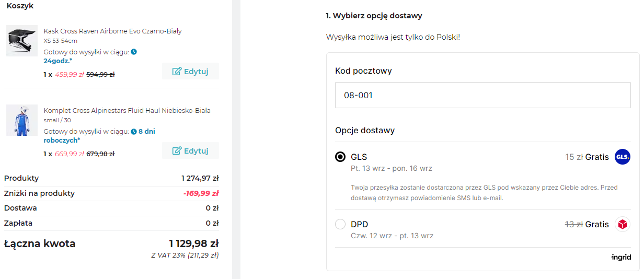Open the Kask Cross Raven helmet thumbnail
Viewport: 644px width, 279px height.
click(22, 41)
